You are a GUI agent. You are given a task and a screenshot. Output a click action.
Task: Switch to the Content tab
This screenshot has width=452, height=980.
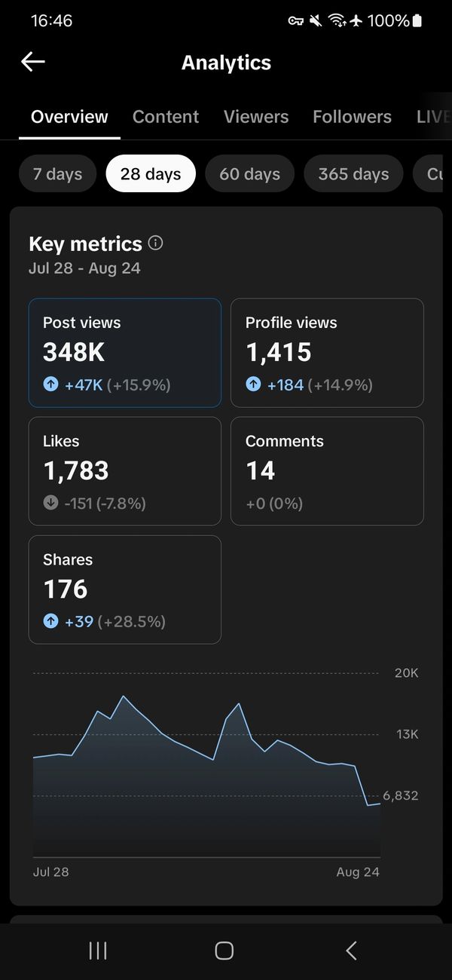click(166, 117)
